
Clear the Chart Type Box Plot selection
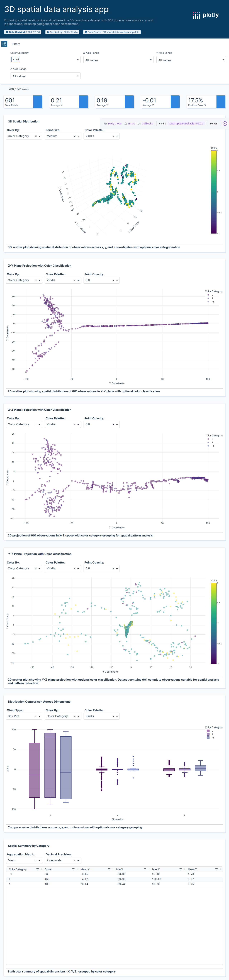pos(36,716)
